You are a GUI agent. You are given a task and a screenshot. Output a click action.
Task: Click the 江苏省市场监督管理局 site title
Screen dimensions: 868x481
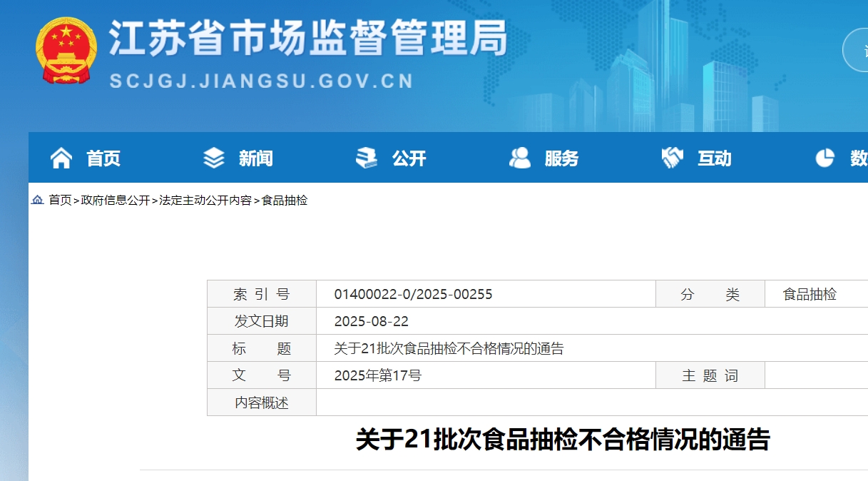click(307, 37)
